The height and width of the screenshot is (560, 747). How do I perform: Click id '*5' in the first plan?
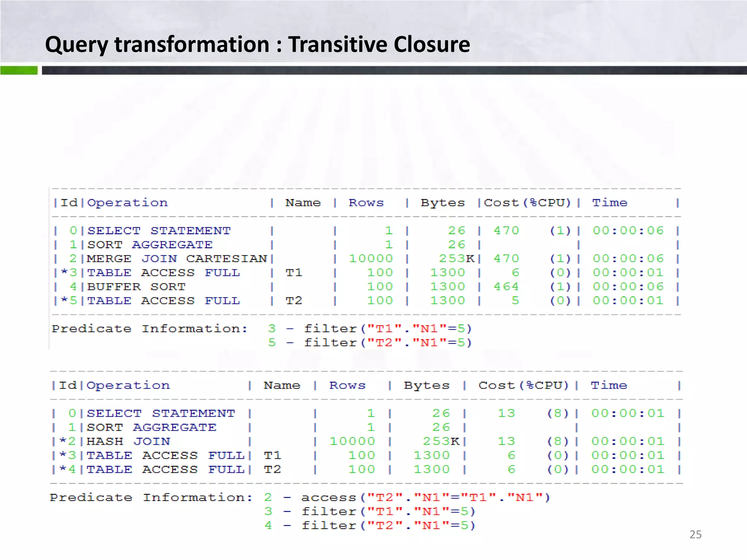(69, 301)
